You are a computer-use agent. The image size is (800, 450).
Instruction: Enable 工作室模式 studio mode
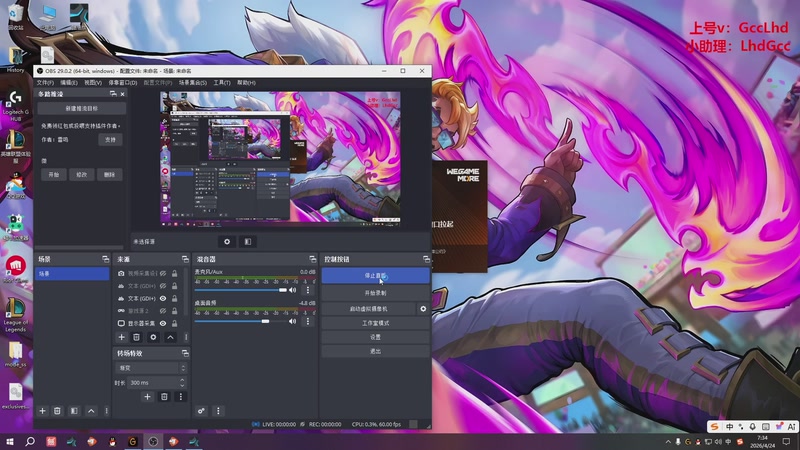376,323
